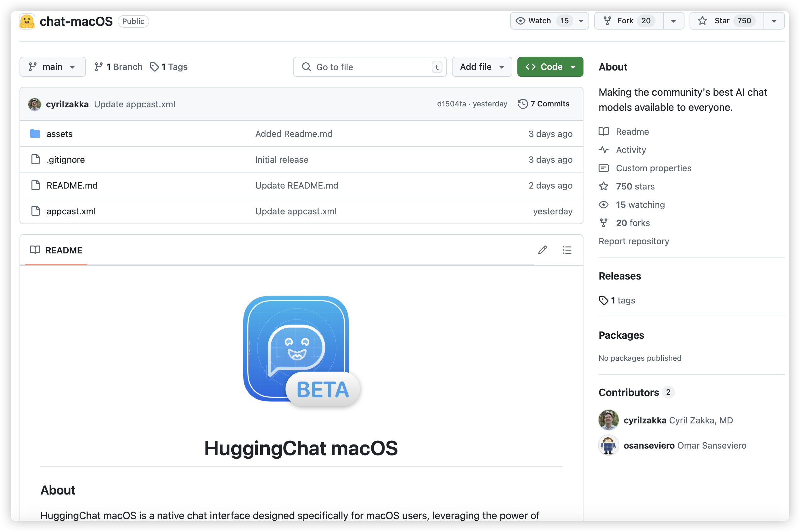Open the green Code dropdown

pos(550,67)
